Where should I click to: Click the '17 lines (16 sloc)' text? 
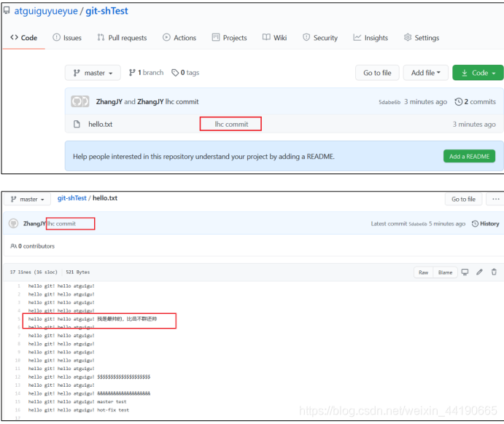tap(34, 272)
